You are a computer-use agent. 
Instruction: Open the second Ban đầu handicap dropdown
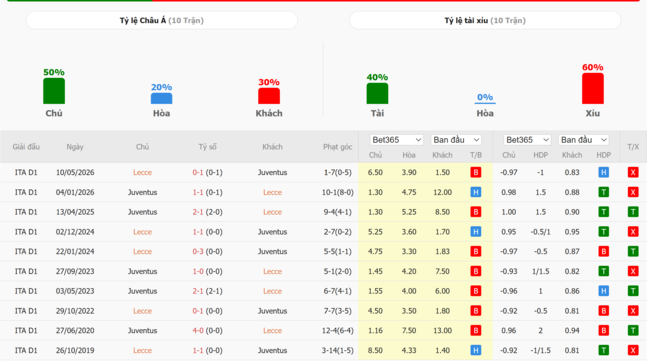[x=584, y=140]
